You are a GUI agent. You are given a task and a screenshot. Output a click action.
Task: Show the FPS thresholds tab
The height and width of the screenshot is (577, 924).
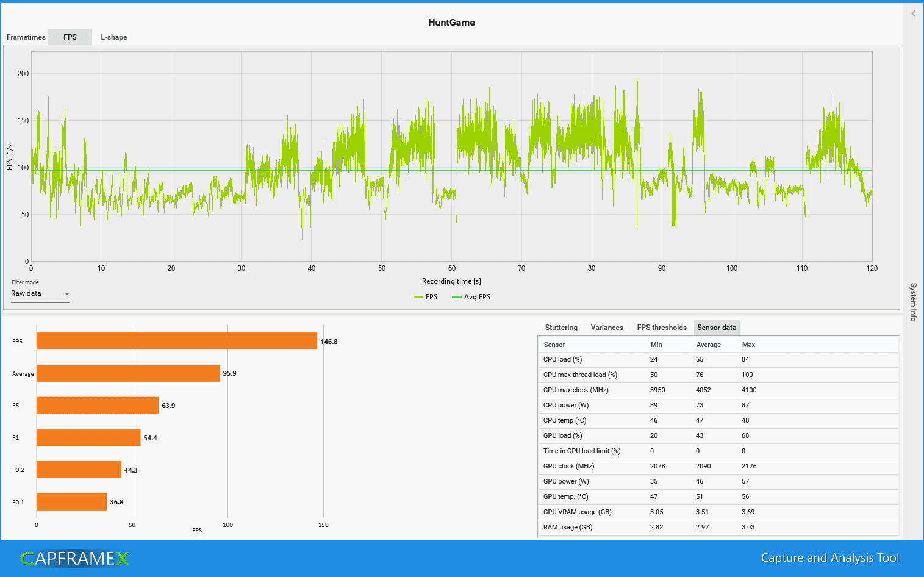(662, 328)
